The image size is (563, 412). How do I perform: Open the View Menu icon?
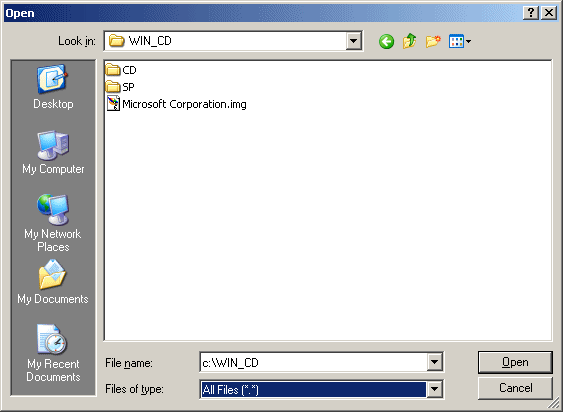click(460, 41)
